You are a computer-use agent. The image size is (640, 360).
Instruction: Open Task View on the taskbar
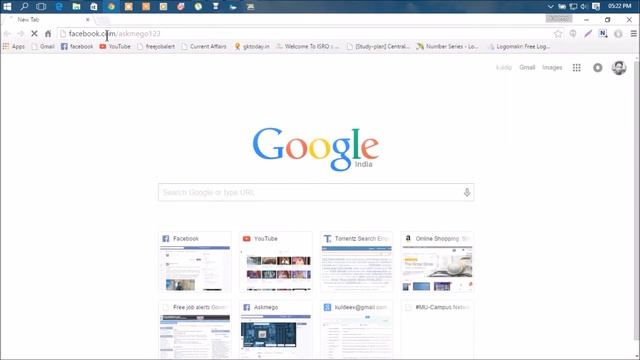pos(41,6)
